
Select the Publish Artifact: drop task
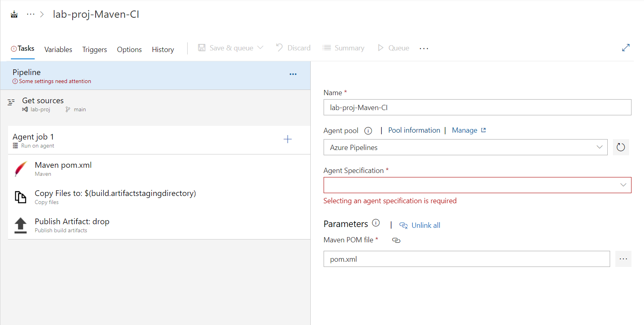(x=159, y=225)
